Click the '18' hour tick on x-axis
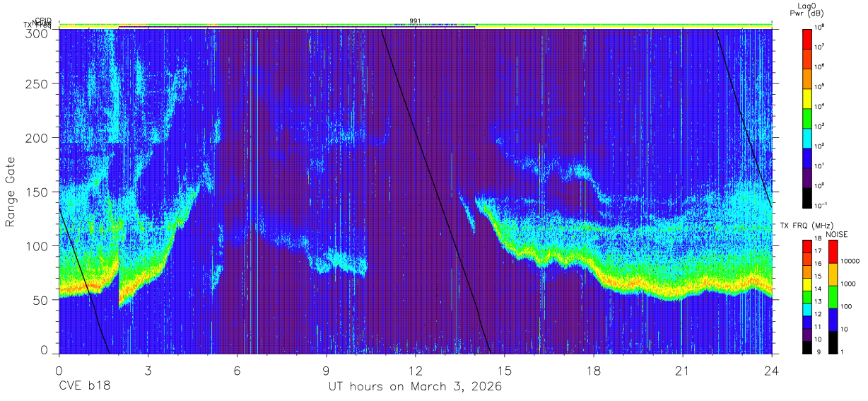Viewport: 868px width, 401px height. [x=594, y=370]
